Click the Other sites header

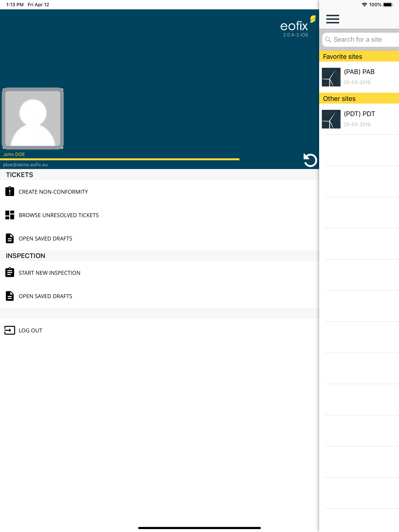coord(359,98)
